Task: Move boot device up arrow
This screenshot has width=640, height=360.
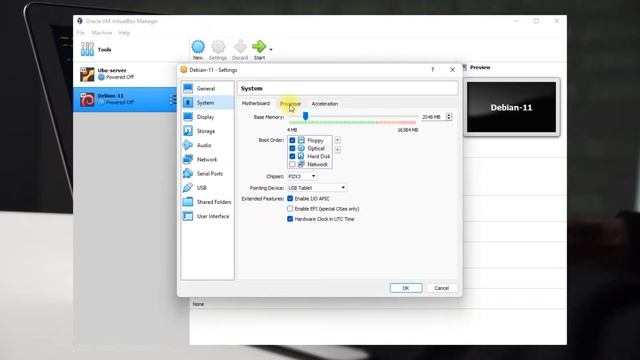Action: pyautogui.click(x=338, y=140)
